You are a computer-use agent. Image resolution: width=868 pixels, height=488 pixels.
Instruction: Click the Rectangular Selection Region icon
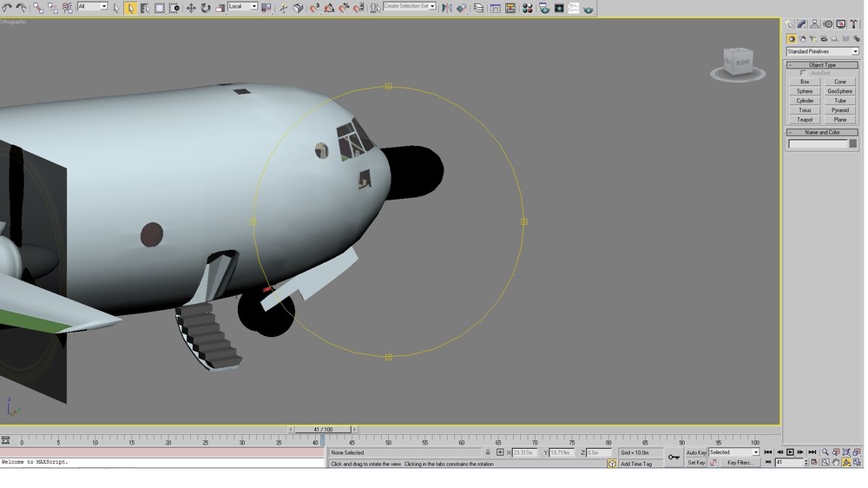point(160,9)
